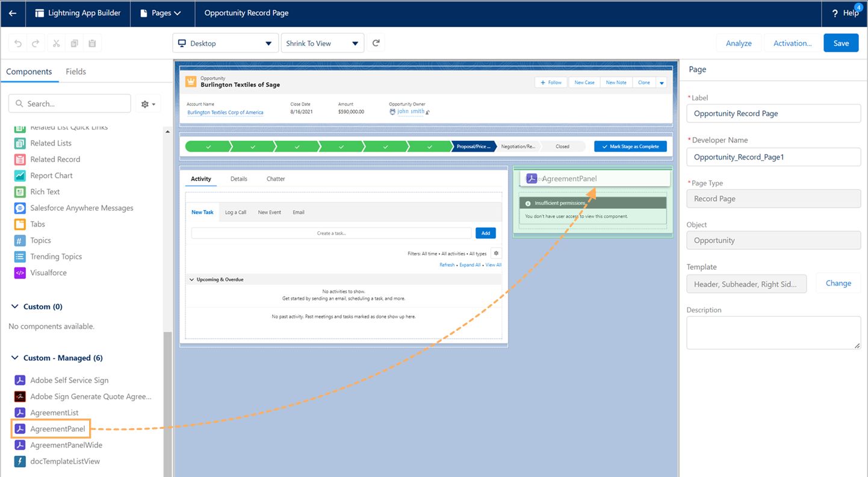Click the Negotiation stage in path
Screen dimensions: 868x477
(x=518, y=146)
